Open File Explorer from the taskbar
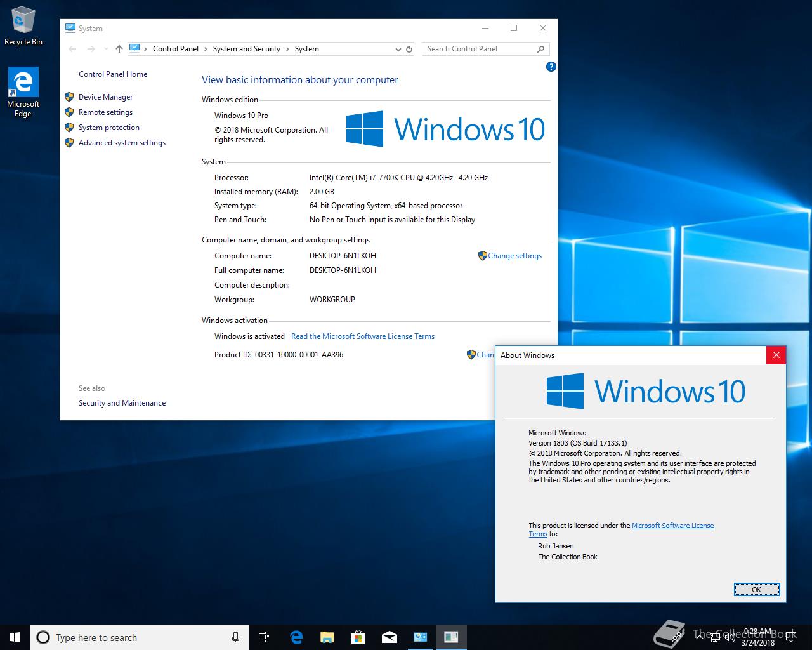 tap(327, 637)
